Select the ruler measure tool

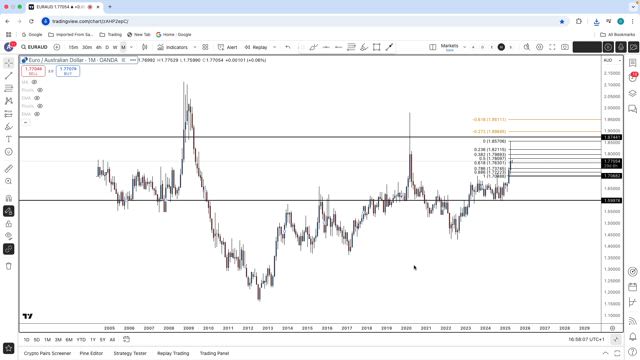click(9, 169)
